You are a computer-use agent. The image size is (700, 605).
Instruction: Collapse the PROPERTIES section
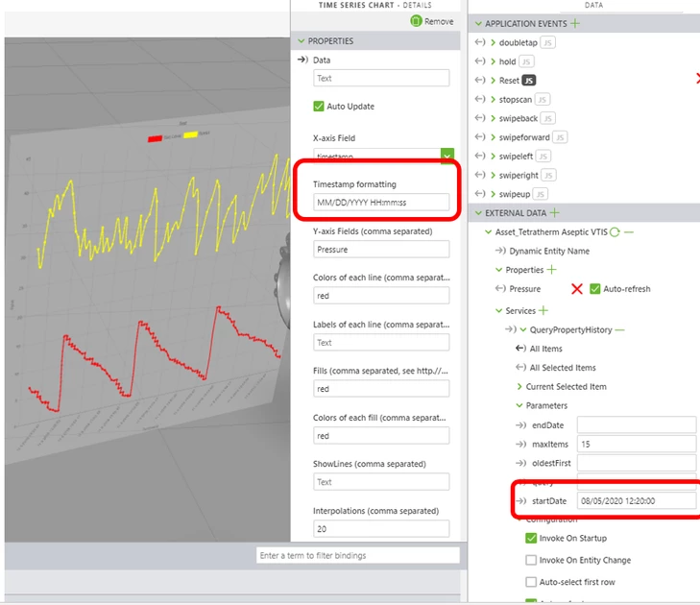(302, 40)
